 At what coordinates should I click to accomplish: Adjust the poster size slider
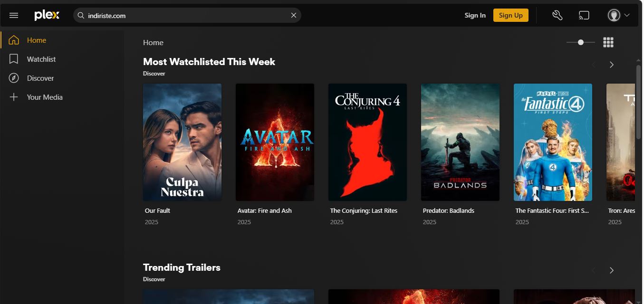coord(581,42)
